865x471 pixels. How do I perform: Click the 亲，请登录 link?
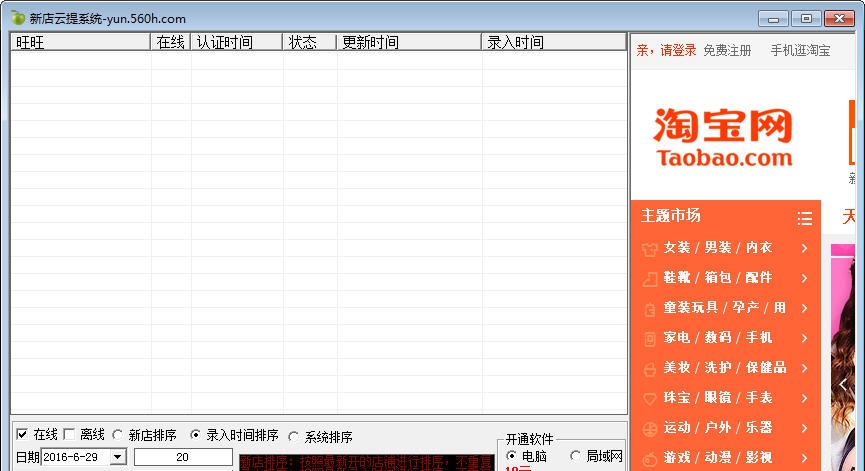click(x=666, y=51)
